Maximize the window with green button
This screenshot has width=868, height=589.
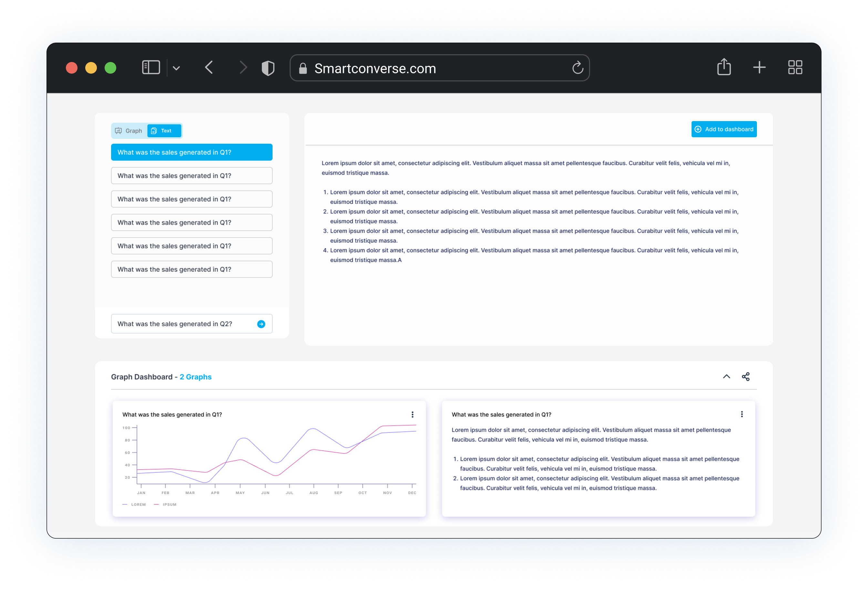(x=110, y=68)
